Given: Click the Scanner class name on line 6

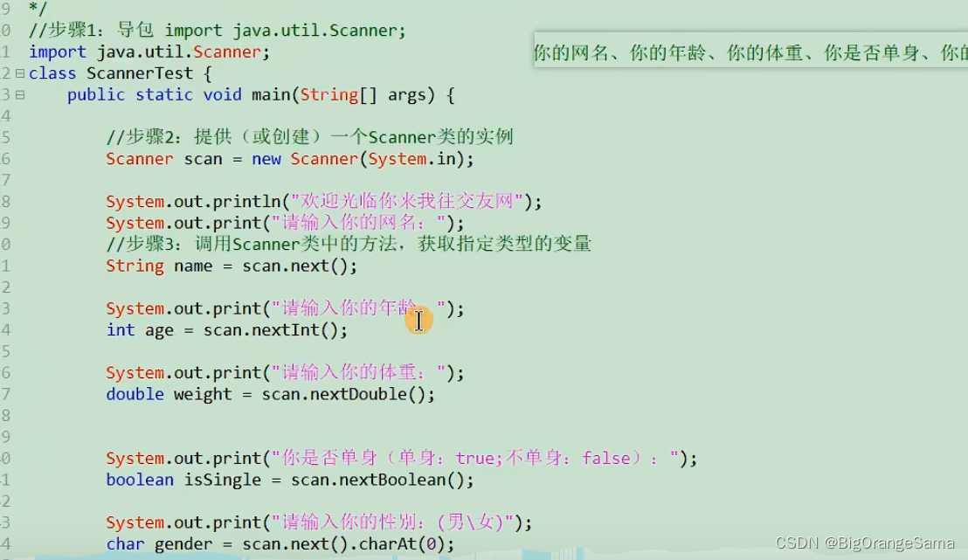Looking at the screenshot, I should [140, 158].
